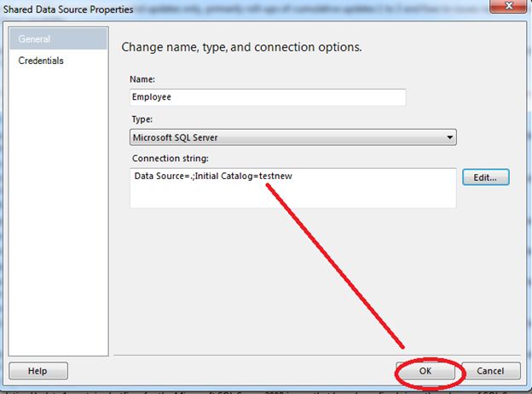The height and width of the screenshot is (394, 532).
Task: Click empty space below Credentials in page list
Action: tap(58, 213)
